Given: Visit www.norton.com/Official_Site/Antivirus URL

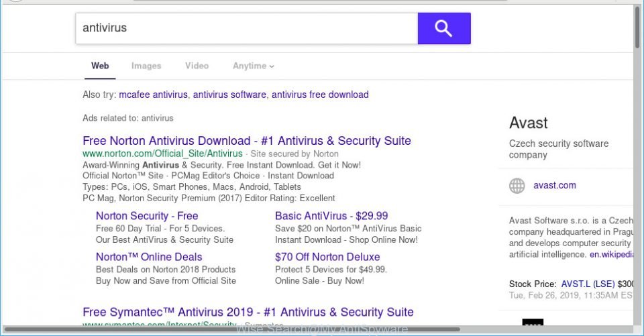Looking at the screenshot, I should point(162,154).
